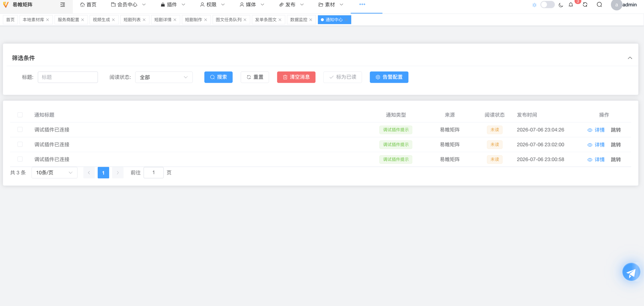The height and width of the screenshot is (306, 644).
Task: Click the refresh page icon
Action: pyautogui.click(x=585, y=5)
